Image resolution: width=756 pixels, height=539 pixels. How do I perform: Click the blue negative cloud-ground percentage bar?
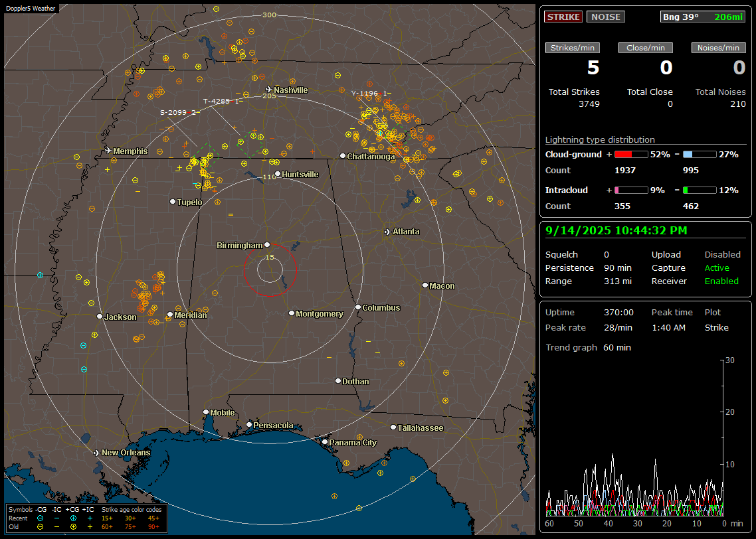(700, 155)
